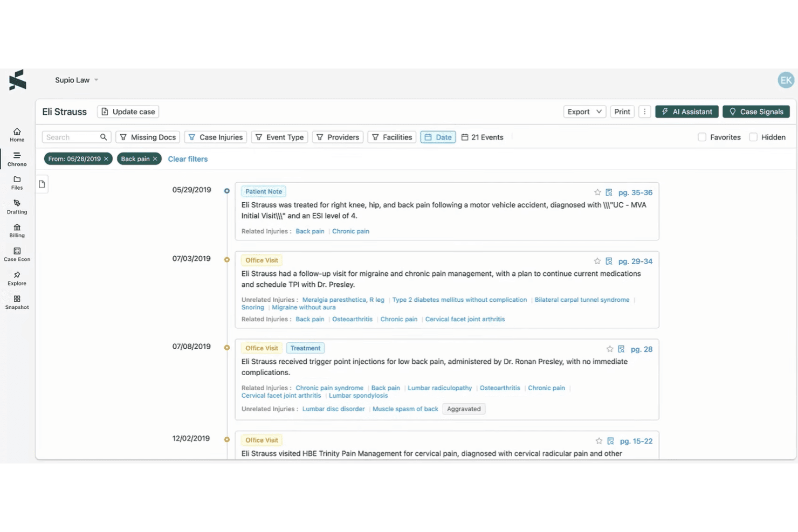Image resolution: width=798 pixels, height=532 pixels.
Task: Favorite the 05/29/2019 Patient Note event
Action: click(x=597, y=192)
